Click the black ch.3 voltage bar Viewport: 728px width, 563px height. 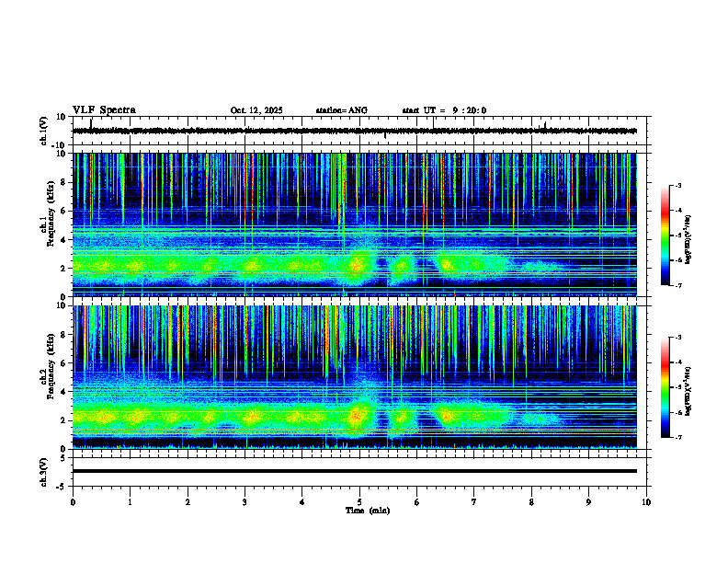point(354,471)
